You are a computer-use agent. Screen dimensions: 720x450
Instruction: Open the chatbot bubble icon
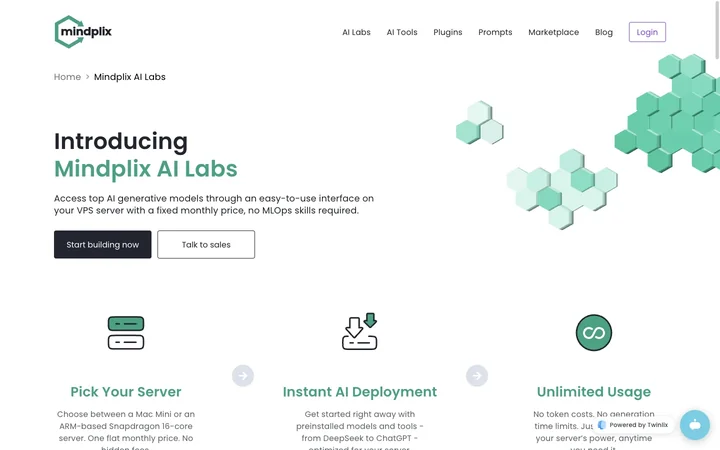[x=695, y=425]
